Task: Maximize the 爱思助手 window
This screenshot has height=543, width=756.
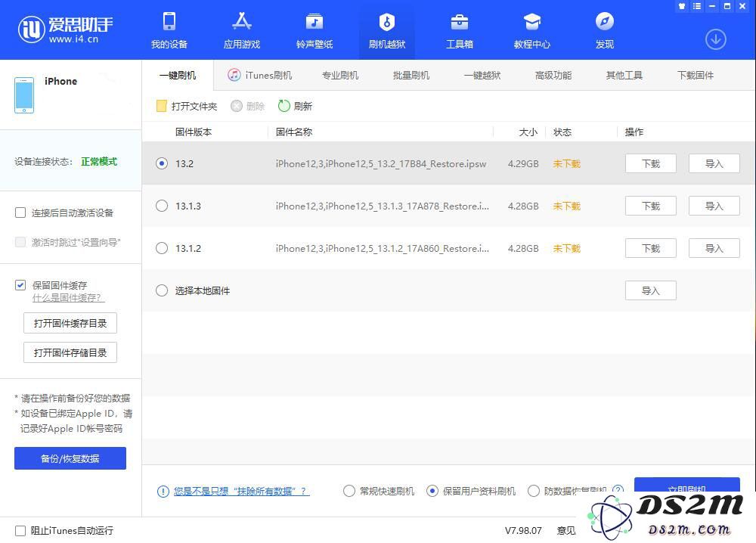Action: pos(727,6)
